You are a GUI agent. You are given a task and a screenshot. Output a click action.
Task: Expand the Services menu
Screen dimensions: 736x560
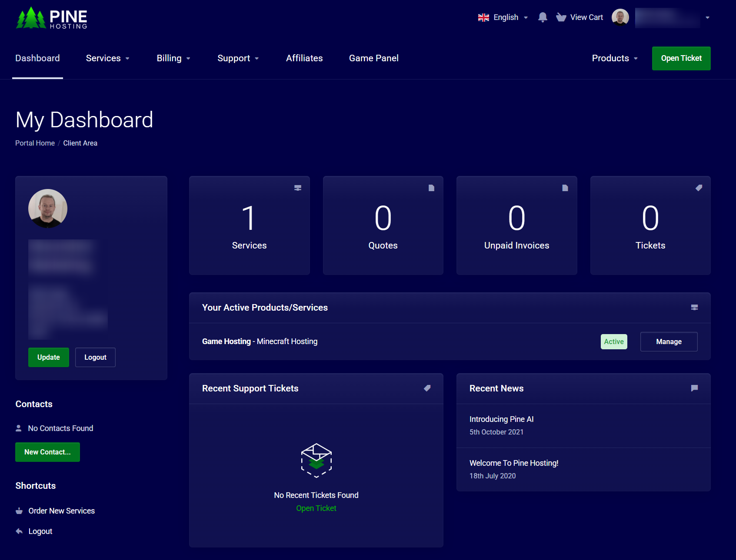coord(108,58)
